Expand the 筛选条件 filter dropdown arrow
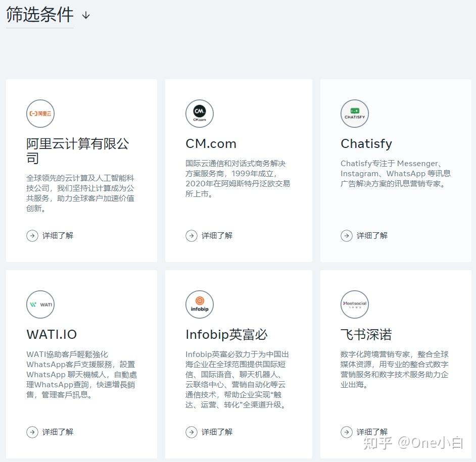 tap(85, 16)
